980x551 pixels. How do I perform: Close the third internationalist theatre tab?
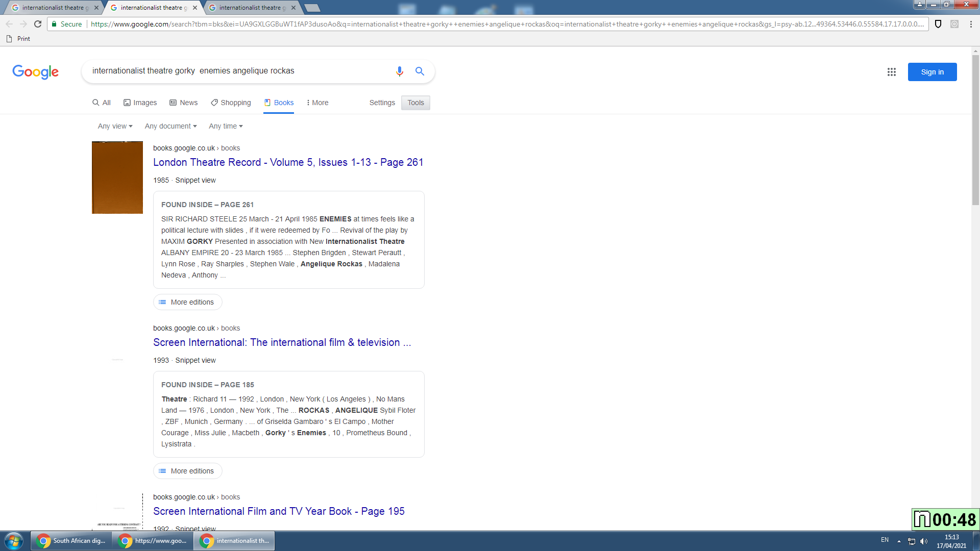[293, 8]
